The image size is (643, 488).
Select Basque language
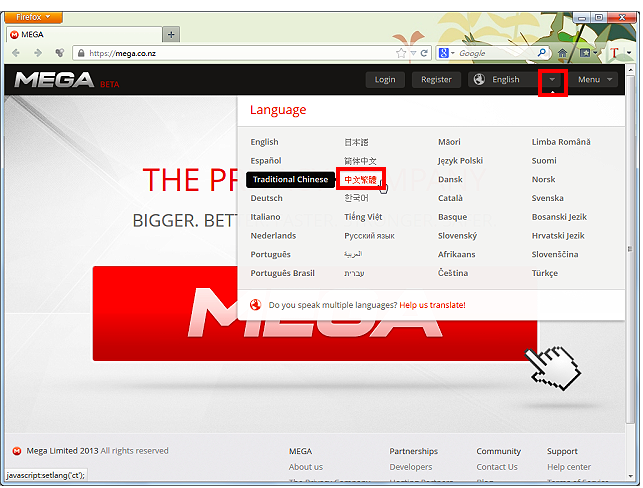point(452,217)
